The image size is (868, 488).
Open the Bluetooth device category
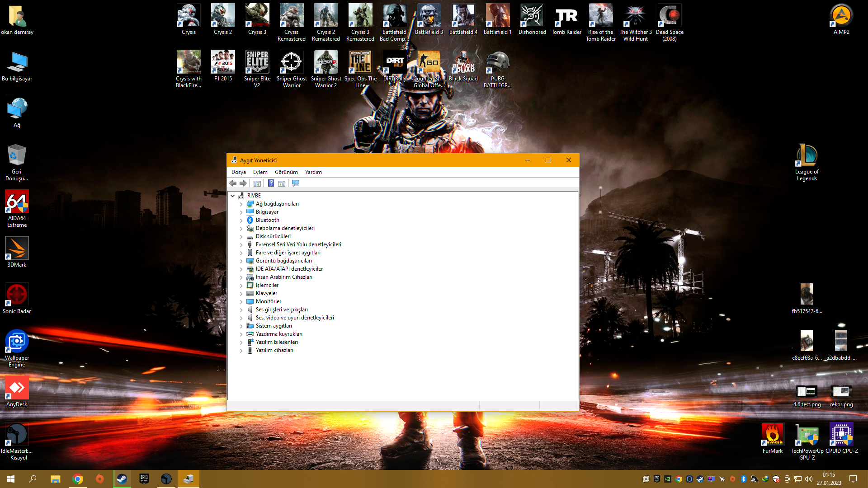[x=267, y=220]
